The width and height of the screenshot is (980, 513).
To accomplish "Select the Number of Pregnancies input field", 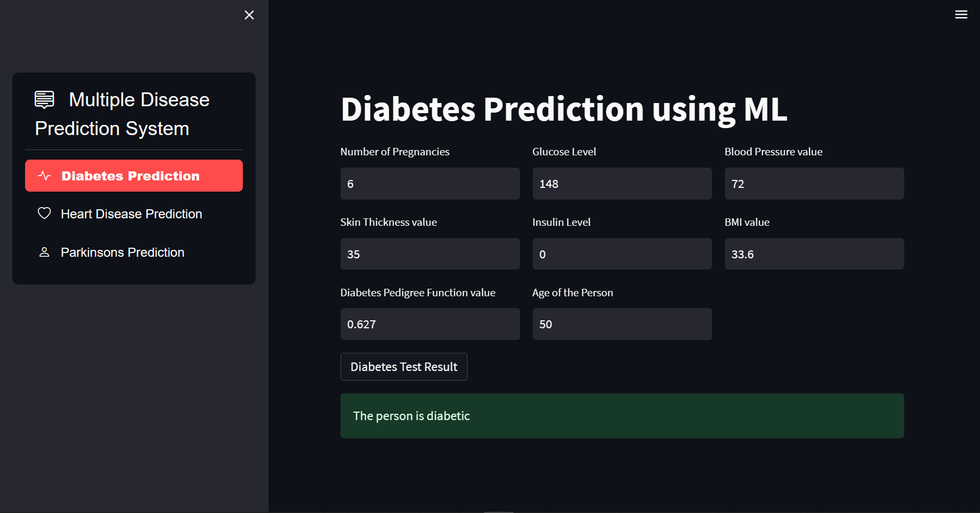I will pos(430,184).
